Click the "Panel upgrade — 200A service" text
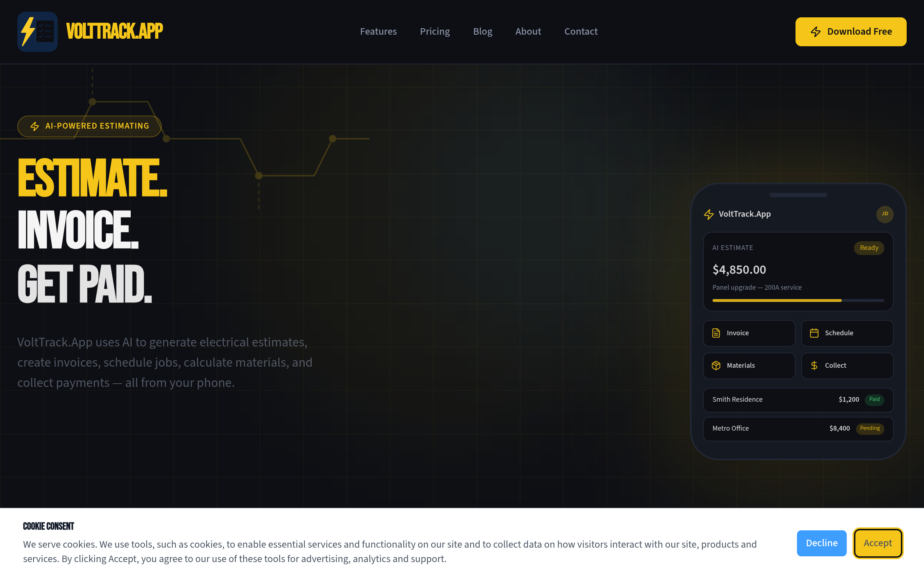 757,288
